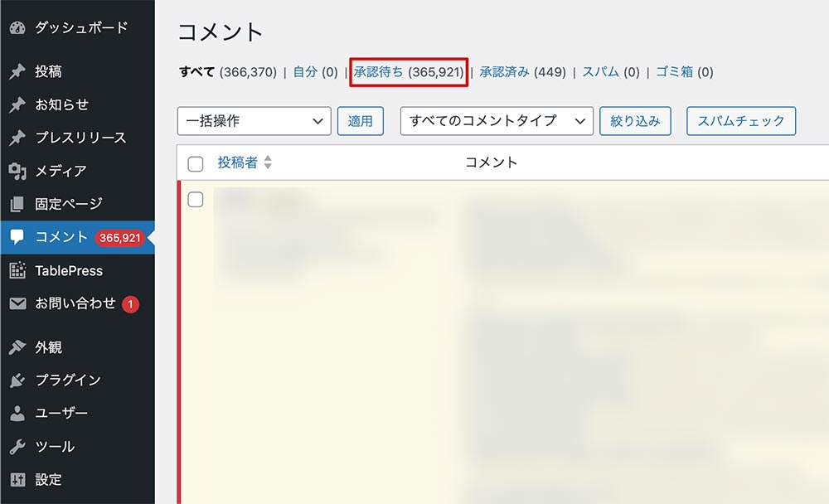The image size is (829, 504).
Task: Click the スパムチェック button
Action: (x=741, y=121)
